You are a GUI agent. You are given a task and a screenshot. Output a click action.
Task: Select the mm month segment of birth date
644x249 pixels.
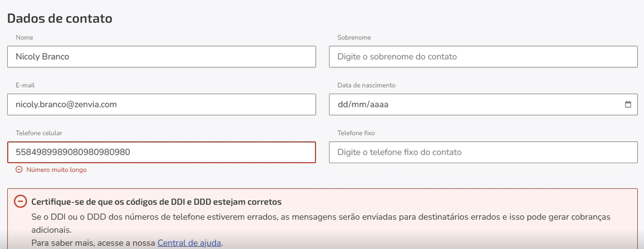point(358,104)
